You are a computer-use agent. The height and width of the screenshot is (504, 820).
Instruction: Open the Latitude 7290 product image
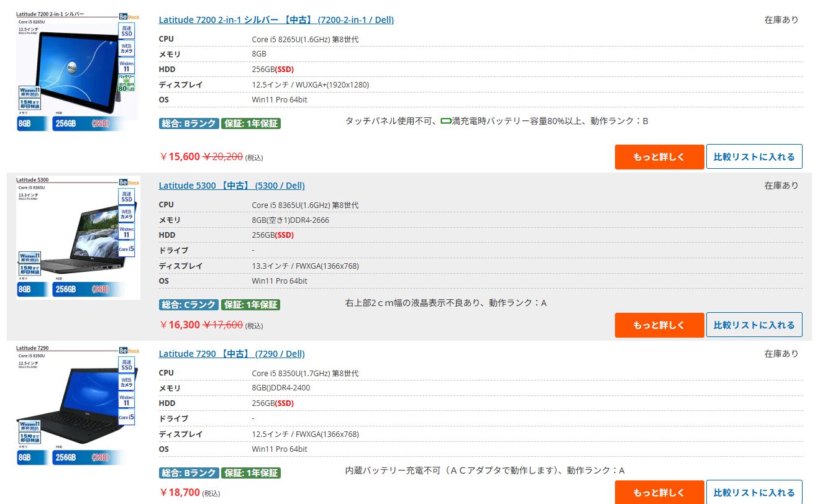pyautogui.click(x=78, y=405)
